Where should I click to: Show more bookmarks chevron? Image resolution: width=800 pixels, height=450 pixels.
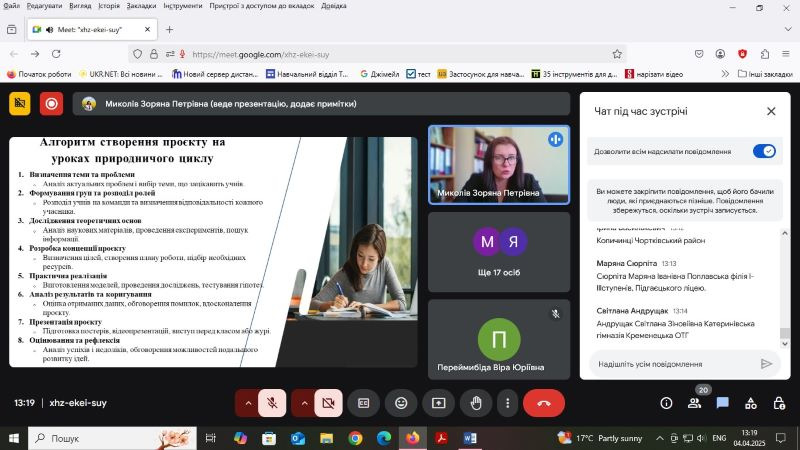[725, 74]
